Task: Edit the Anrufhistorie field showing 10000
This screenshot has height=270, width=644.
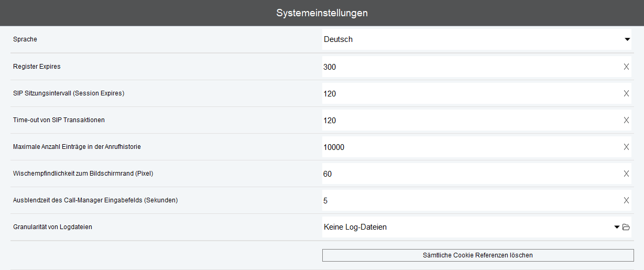Action: (466, 147)
